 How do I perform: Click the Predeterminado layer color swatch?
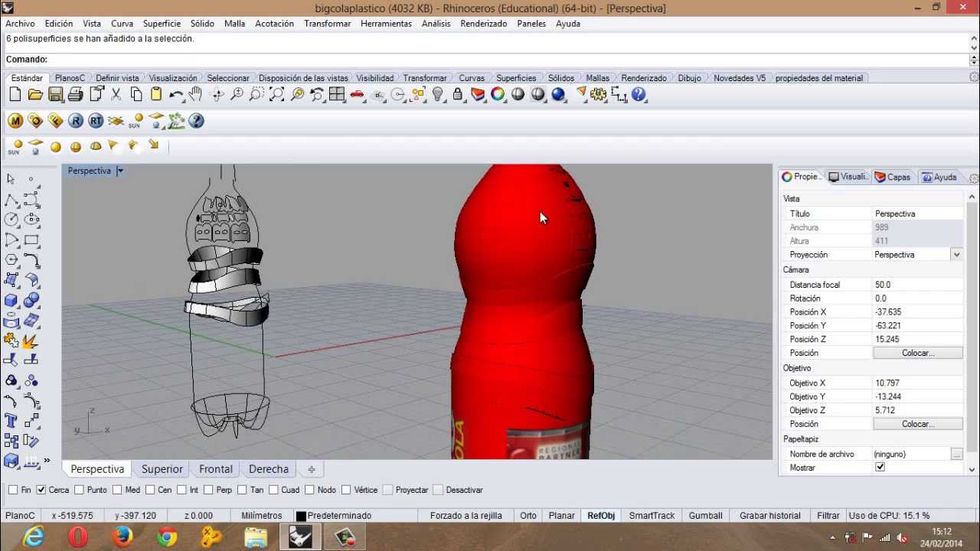301,517
